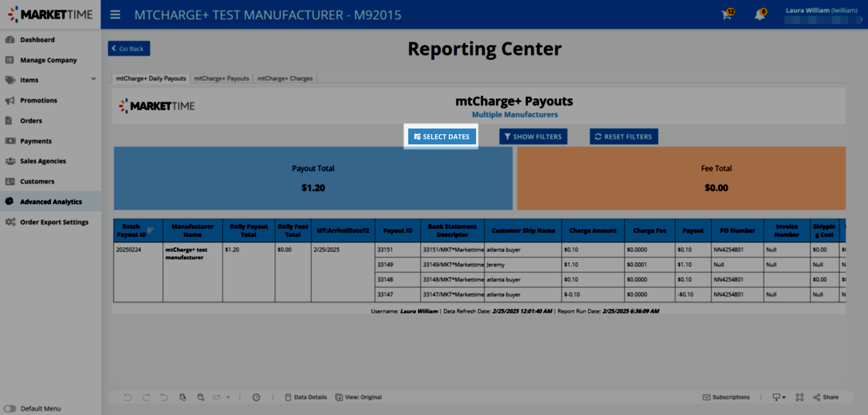Open Order Export Settings

click(54, 222)
